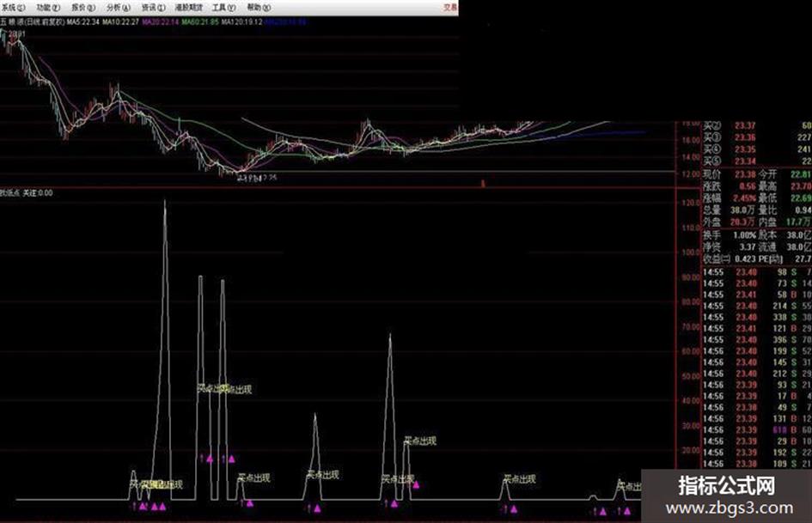Click the 涨跌 value 0.56
This screenshot has height=523, width=812.
click(x=747, y=185)
